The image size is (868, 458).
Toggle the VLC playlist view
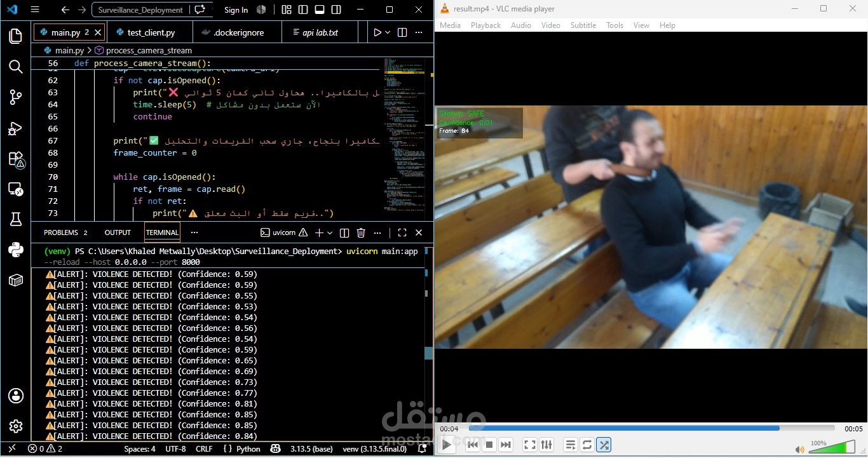tap(570, 445)
